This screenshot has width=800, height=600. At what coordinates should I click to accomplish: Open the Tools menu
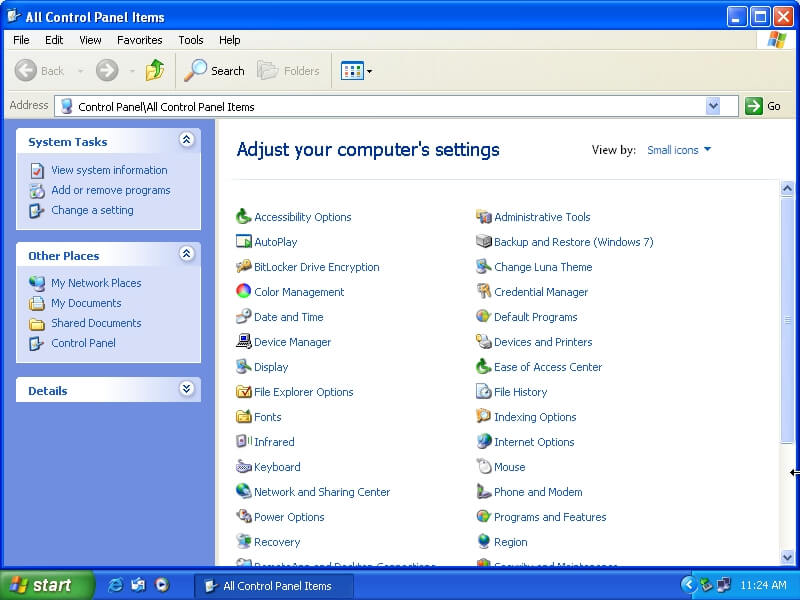190,40
